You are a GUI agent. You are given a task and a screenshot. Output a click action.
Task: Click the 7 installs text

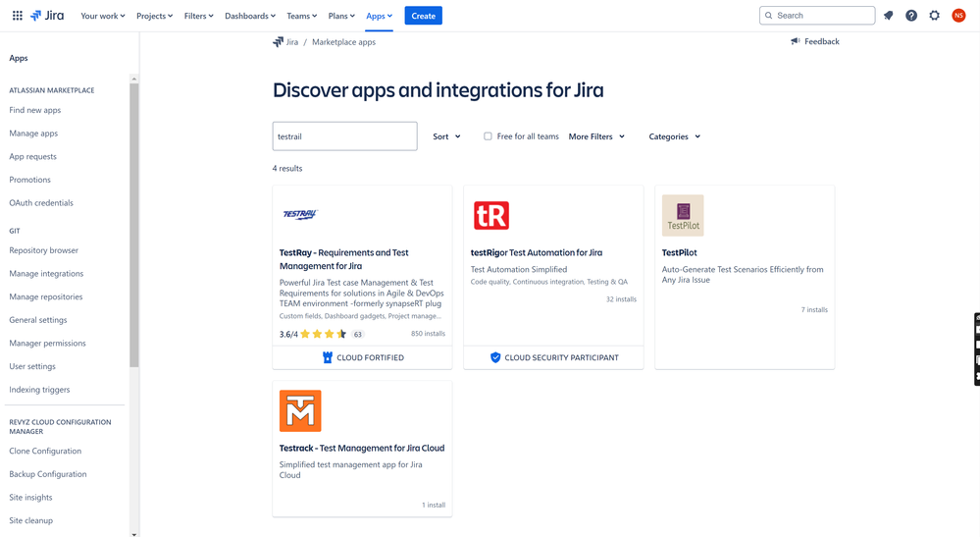coord(814,309)
